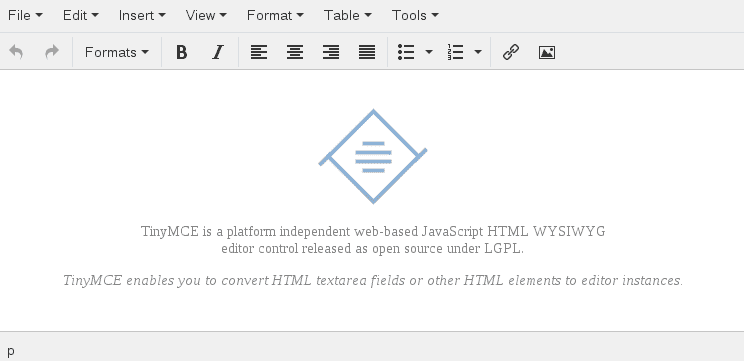Align text left
This screenshot has height=361, width=744.
[259, 52]
